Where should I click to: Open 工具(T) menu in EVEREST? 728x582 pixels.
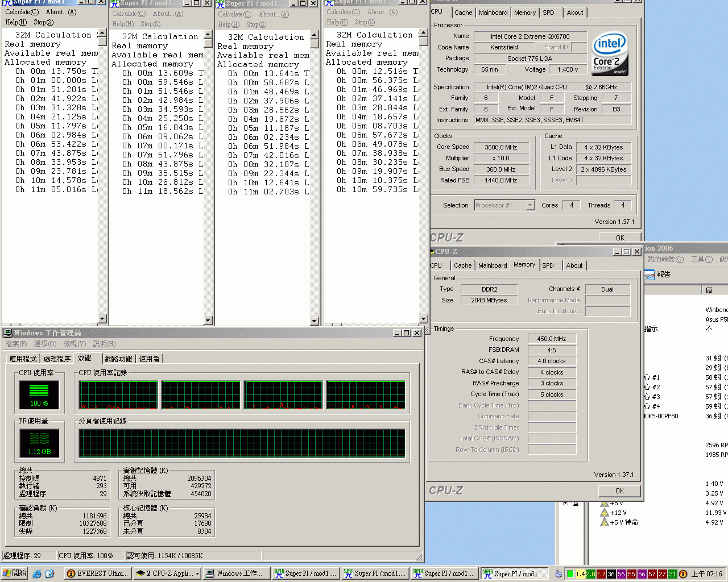pyautogui.click(x=701, y=259)
